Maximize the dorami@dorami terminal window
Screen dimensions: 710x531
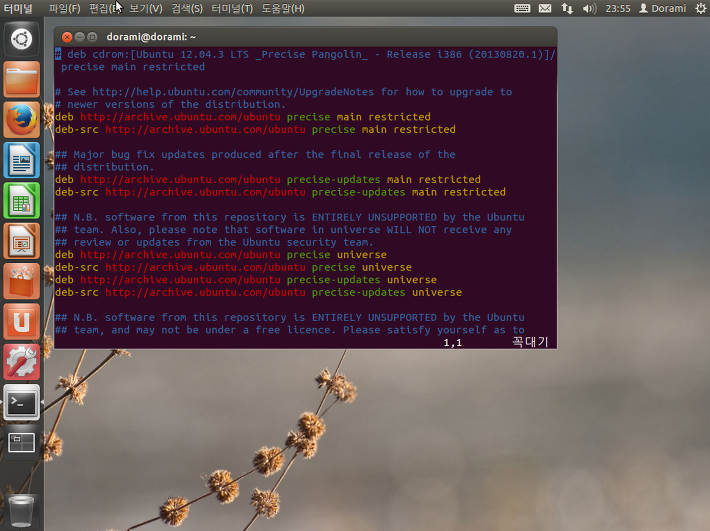pos(92,37)
